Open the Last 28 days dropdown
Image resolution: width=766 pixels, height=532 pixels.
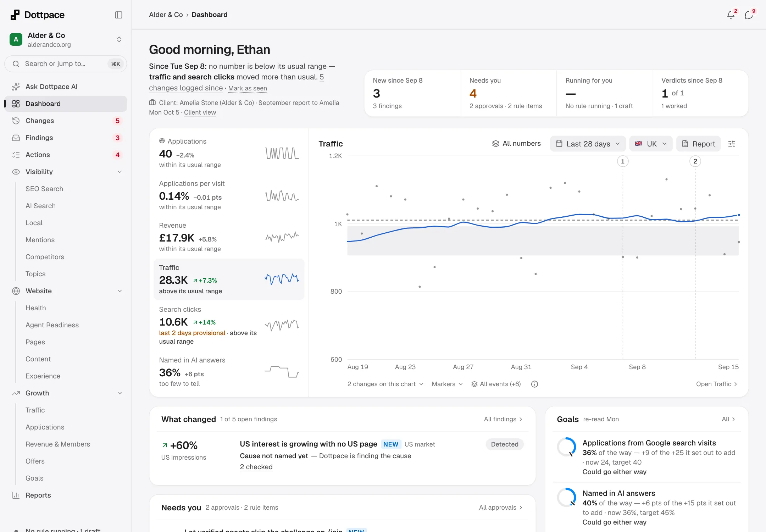pos(588,144)
